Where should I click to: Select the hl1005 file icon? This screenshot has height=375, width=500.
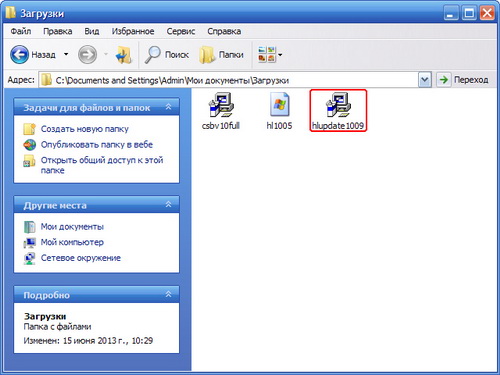tap(279, 111)
